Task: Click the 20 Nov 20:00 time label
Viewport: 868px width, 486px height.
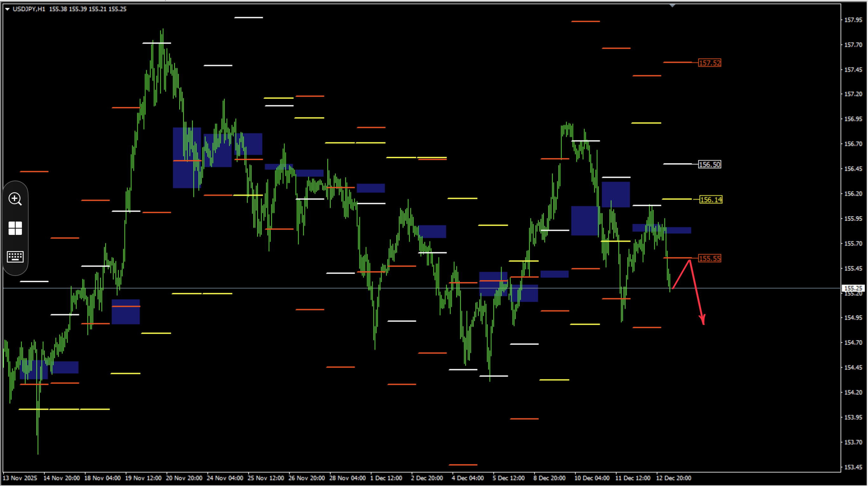Action: 184,478
